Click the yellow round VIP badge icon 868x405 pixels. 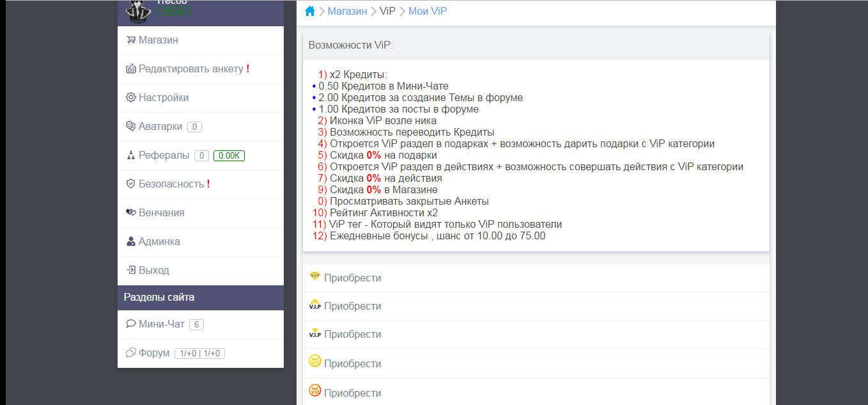click(314, 361)
